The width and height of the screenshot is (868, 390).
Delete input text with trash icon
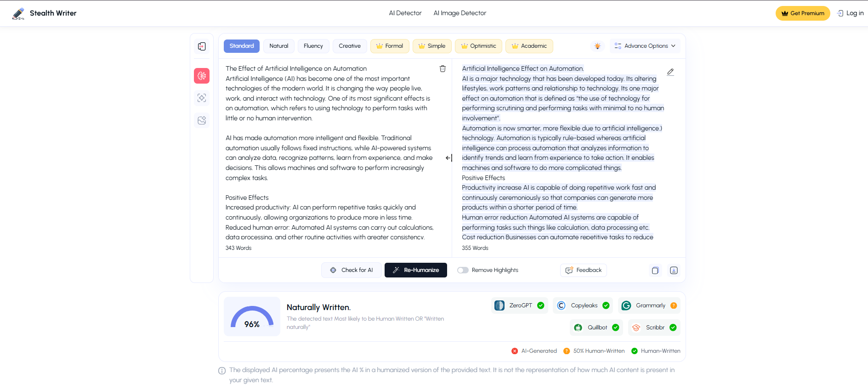point(443,68)
